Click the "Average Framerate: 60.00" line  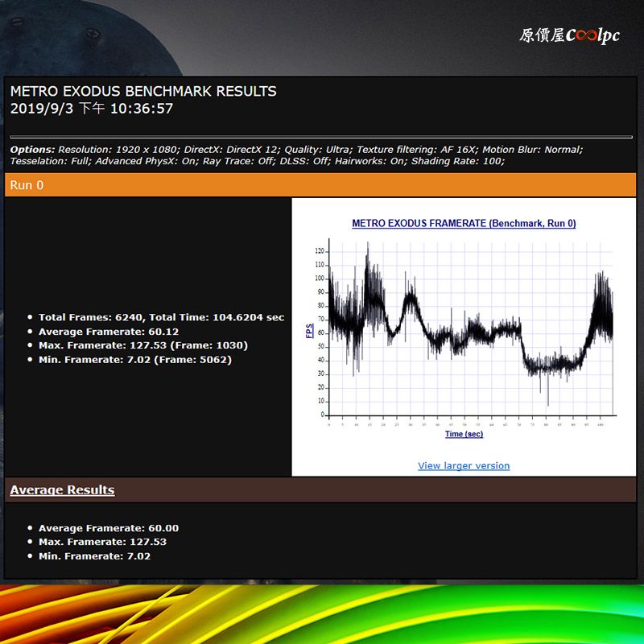[109, 528]
